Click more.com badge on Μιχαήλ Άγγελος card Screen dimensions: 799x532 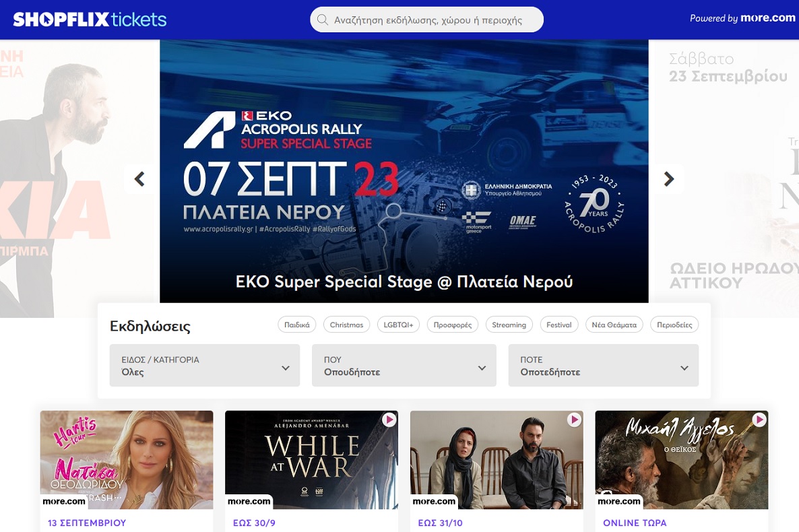(618, 502)
